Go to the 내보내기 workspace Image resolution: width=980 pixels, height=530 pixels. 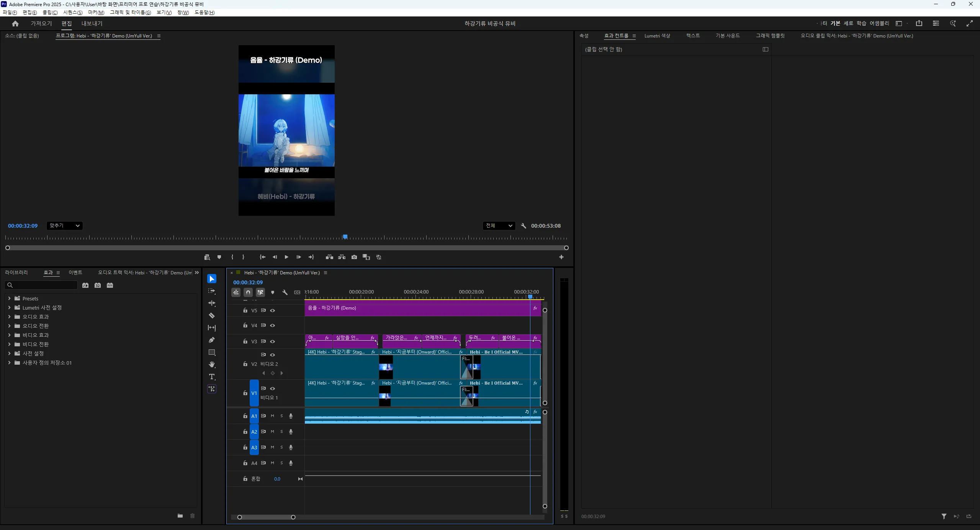click(92, 23)
